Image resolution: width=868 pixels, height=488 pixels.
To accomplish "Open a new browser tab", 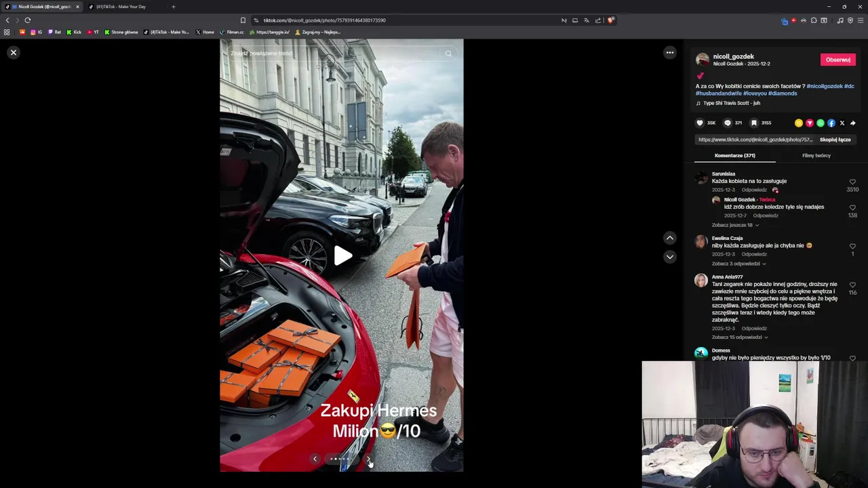I will point(174,7).
